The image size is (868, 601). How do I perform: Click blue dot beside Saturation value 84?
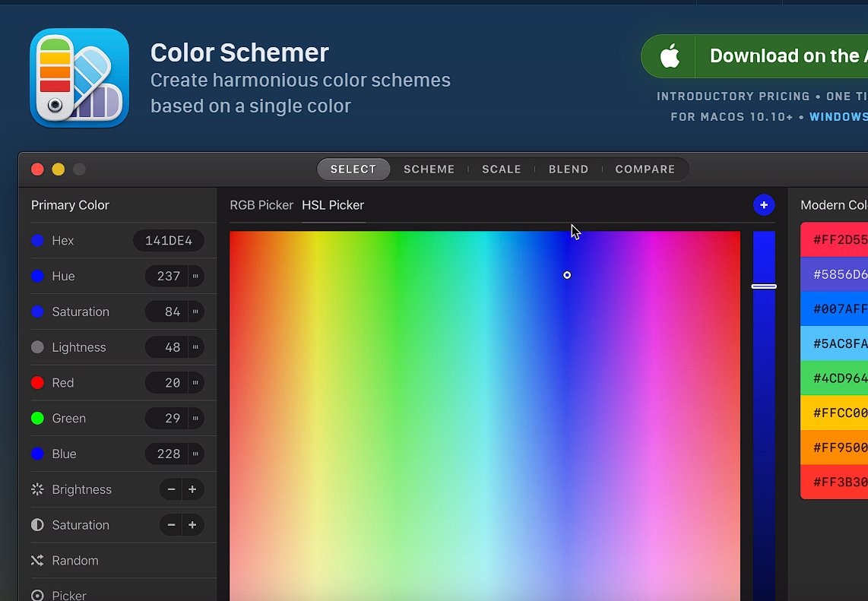tap(37, 312)
